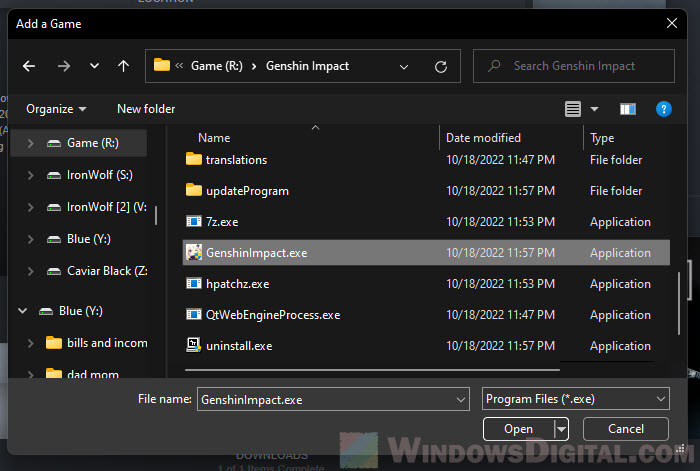Click the address bar folder icon
This screenshot has width=700, height=471.
tap(162, 65)
